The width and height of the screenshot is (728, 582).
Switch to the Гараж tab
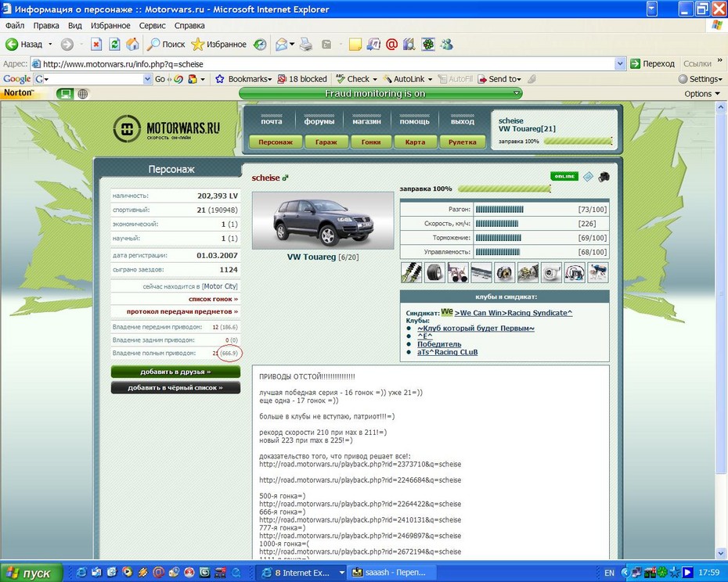pos(326,142)
